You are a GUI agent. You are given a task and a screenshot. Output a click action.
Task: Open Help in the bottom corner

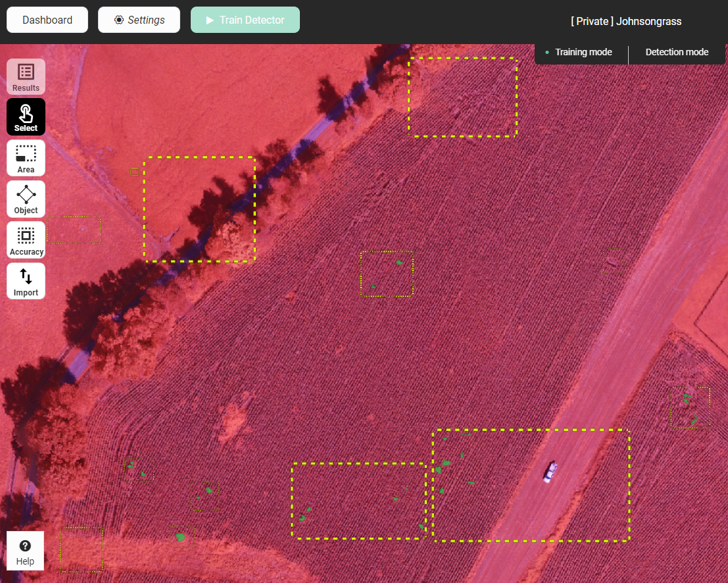25,551
